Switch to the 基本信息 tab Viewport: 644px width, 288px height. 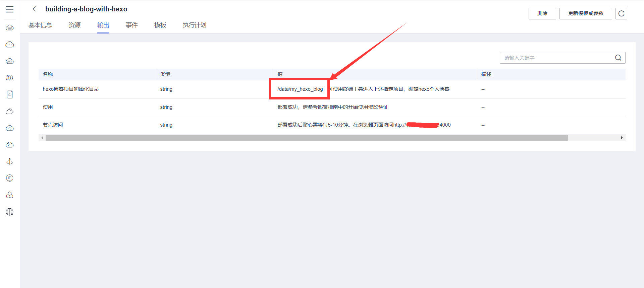[x=40, y=25]
